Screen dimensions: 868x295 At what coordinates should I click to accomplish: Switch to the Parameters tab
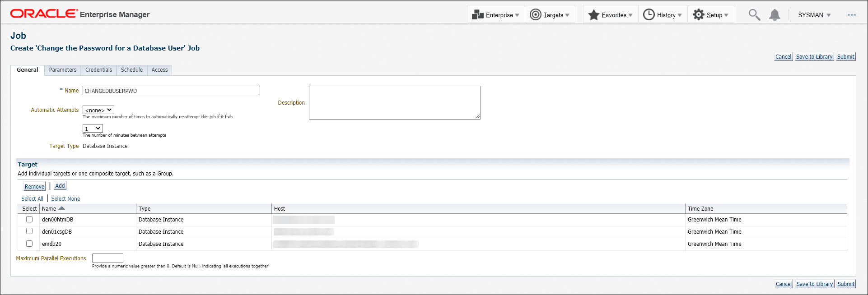pyautogui.click(x=63, y=70)
